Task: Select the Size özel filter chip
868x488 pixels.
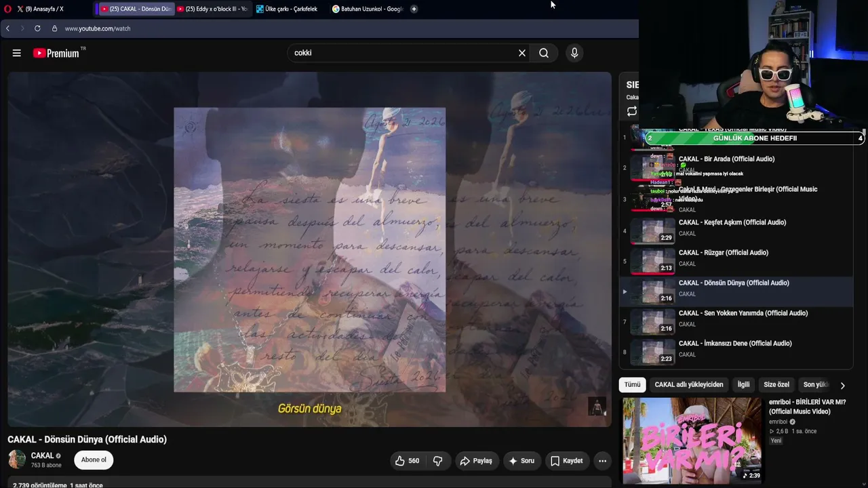Action: [x=776, y=384]
